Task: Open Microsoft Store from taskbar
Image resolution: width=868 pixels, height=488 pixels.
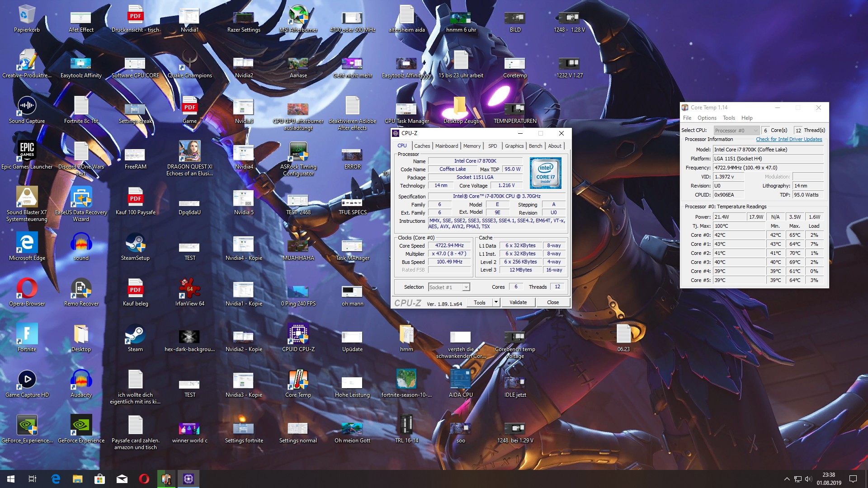Action: [x=99, y=479]
